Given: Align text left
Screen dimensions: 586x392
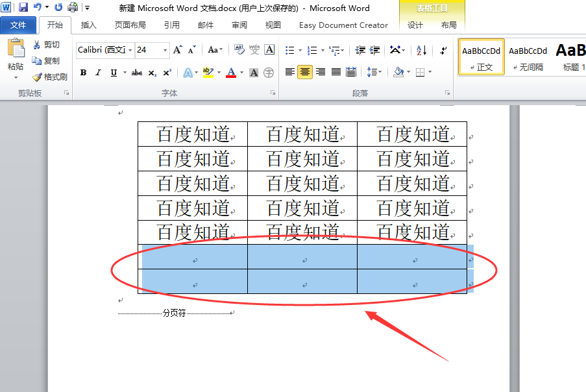Looking at the screenshot, I should pos(289,72).
